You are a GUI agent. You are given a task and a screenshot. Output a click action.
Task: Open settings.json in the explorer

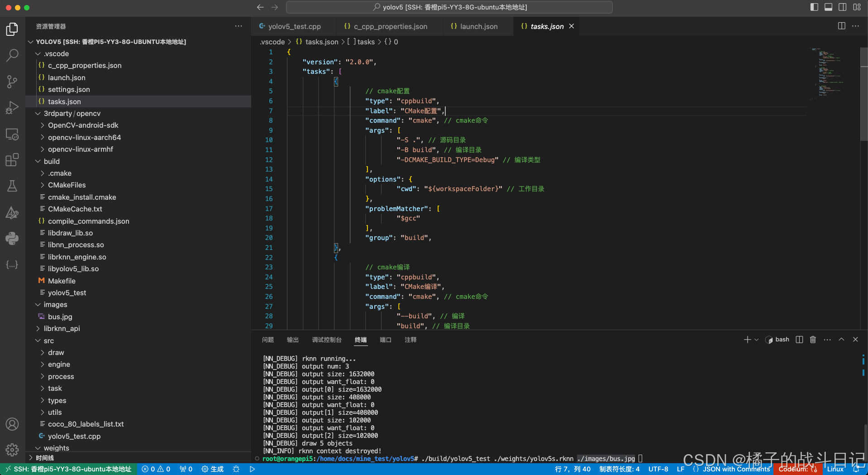click(x=138, y=90)
